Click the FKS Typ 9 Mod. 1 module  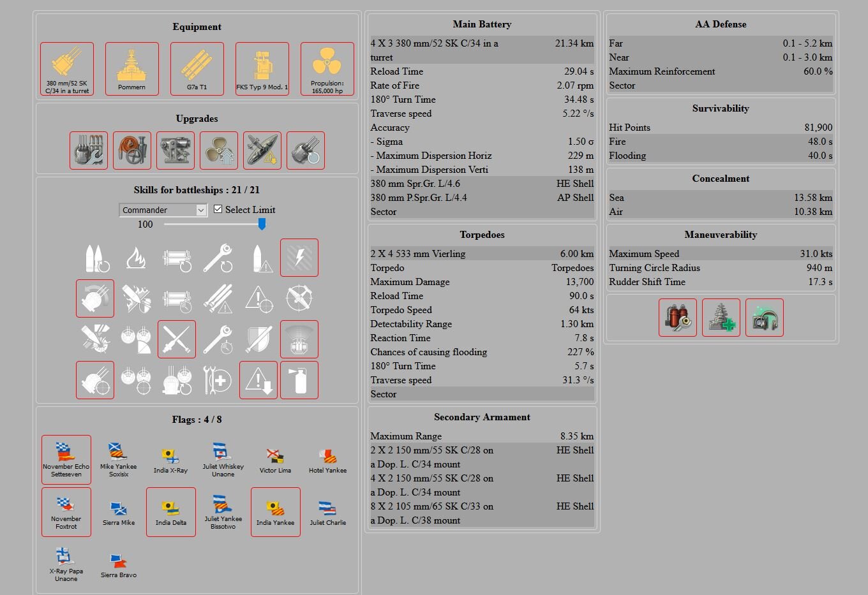pos(262,69)
